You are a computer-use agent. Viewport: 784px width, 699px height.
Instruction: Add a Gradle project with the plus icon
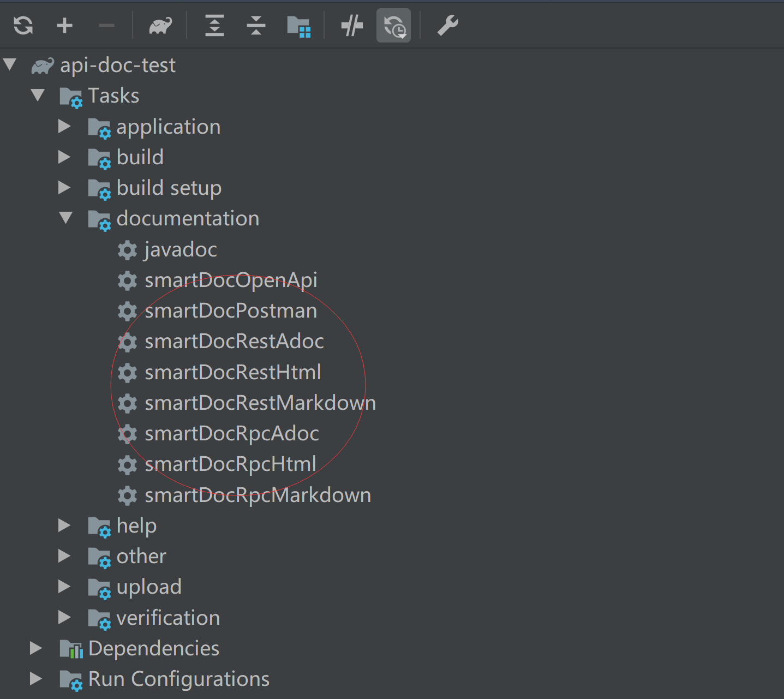[65, 26]
